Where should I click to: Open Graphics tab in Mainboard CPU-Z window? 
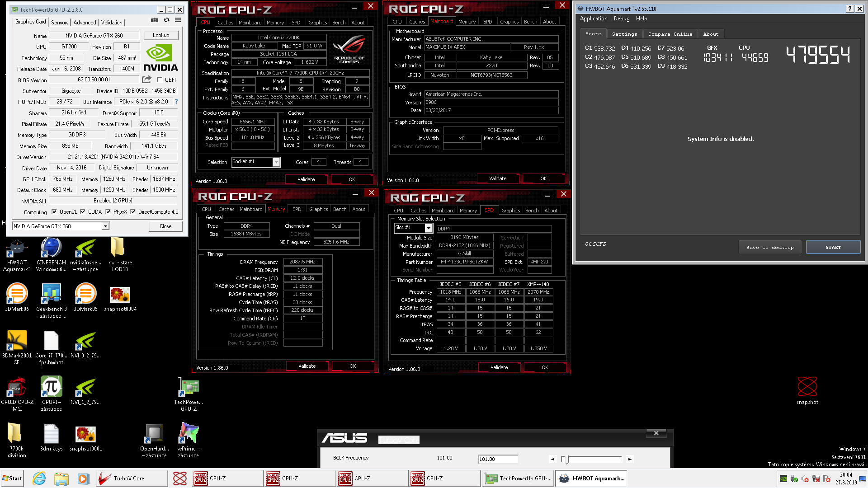pos(509,22)
